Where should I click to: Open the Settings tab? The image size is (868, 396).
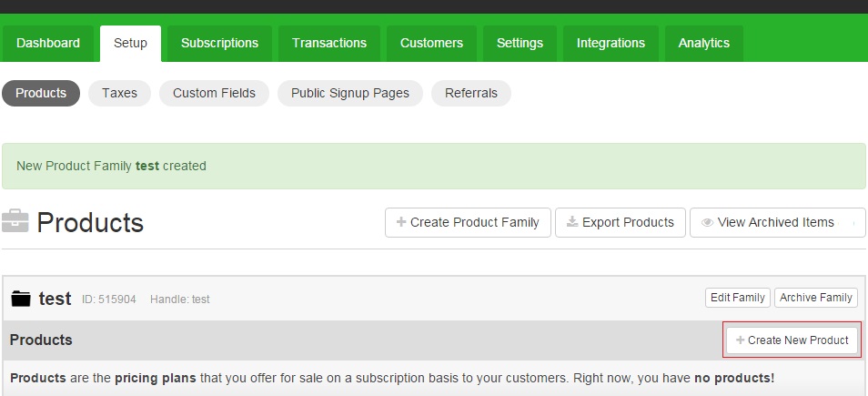tap(520, 43)
